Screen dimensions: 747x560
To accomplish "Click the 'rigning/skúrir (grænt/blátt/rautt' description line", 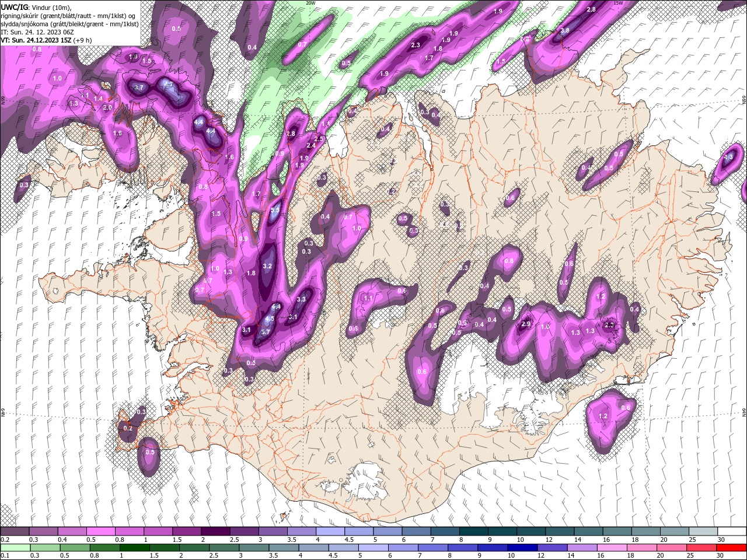I will 68,16.
